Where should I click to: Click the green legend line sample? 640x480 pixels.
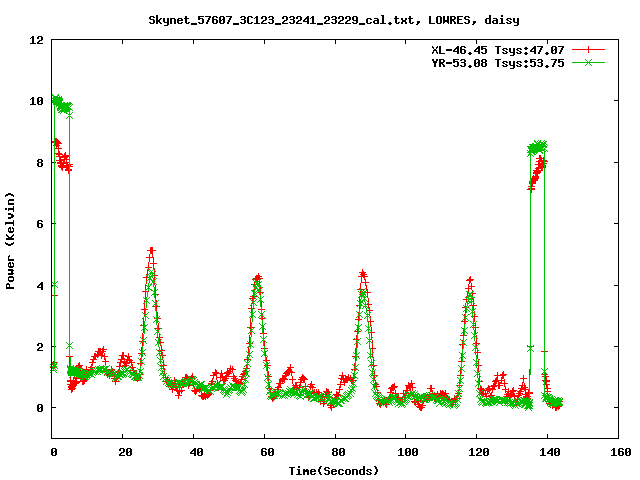tap(588, 62)
